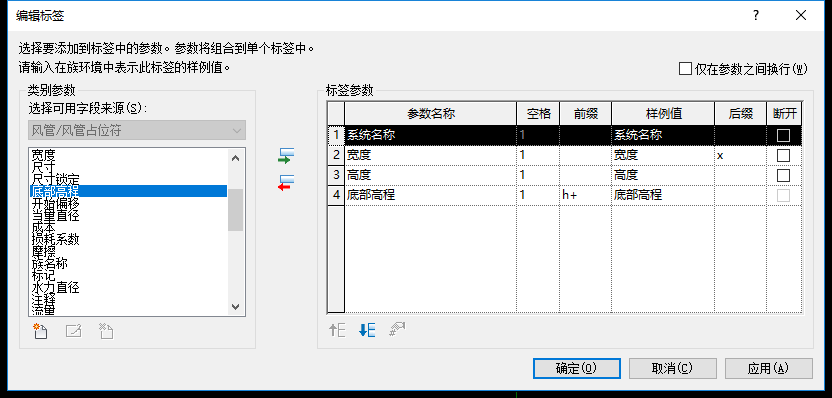Click the 高度 parameter name cell in table
The image size is (832, 398).
coord(430,175)
